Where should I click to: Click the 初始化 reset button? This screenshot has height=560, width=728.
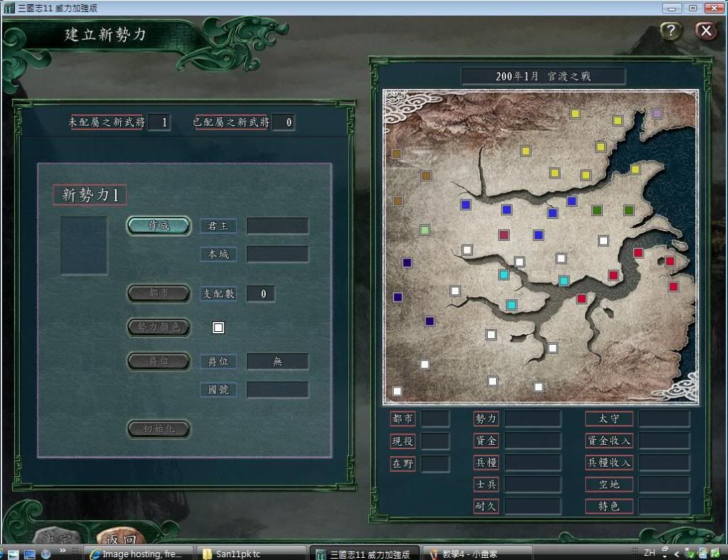pyautogui.click(x=159, y=429)
